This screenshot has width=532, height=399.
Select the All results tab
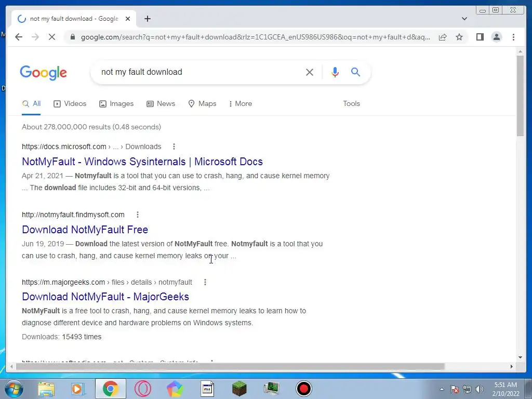[x=31, y=104]
